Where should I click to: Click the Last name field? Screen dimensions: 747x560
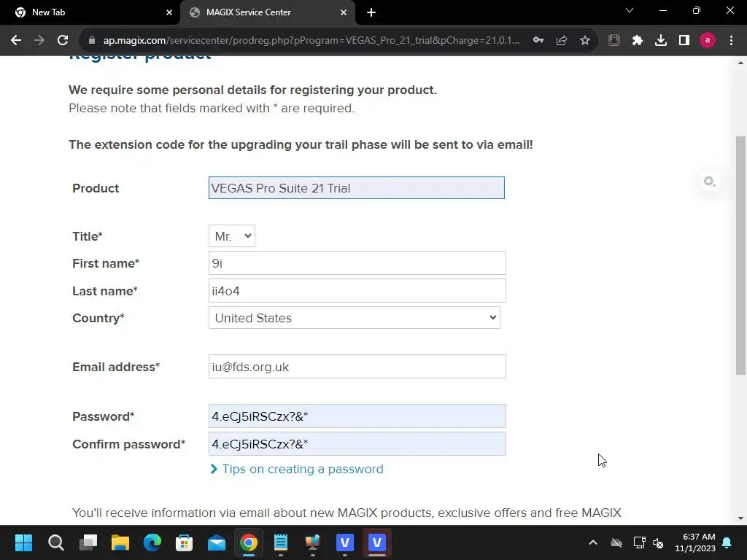[357, 291]
